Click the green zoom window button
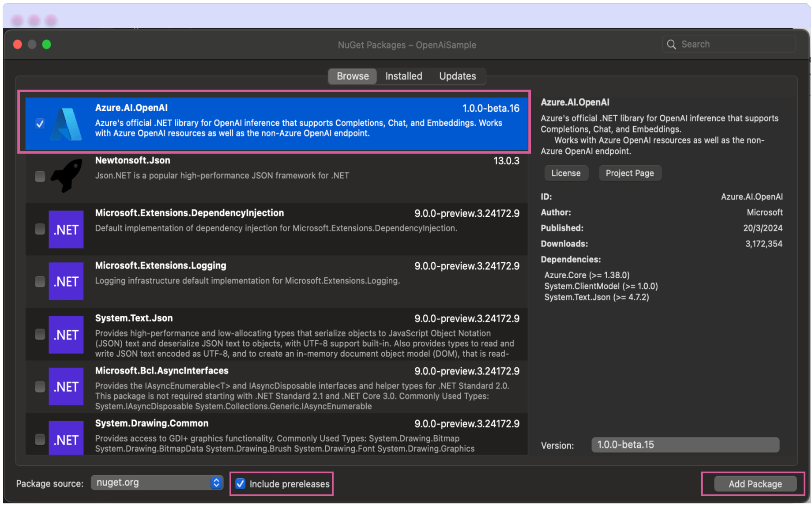 (46, 44)
